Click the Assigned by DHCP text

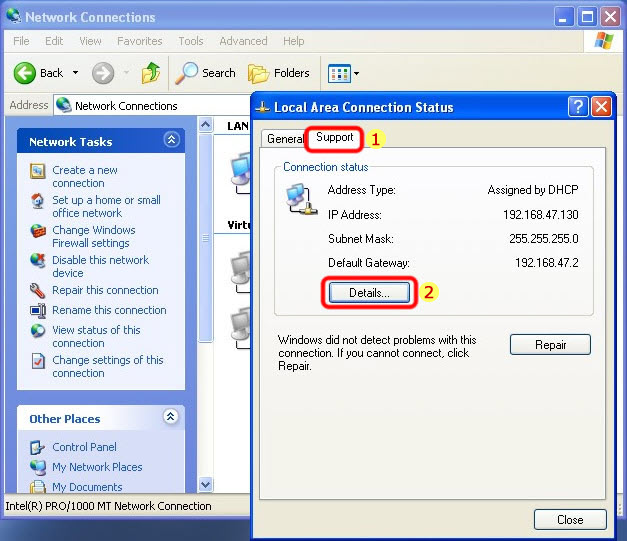coord(533,190)
